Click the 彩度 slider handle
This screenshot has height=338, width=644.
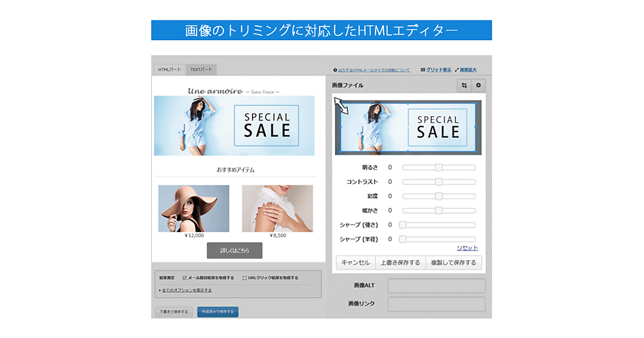[439, 196]
